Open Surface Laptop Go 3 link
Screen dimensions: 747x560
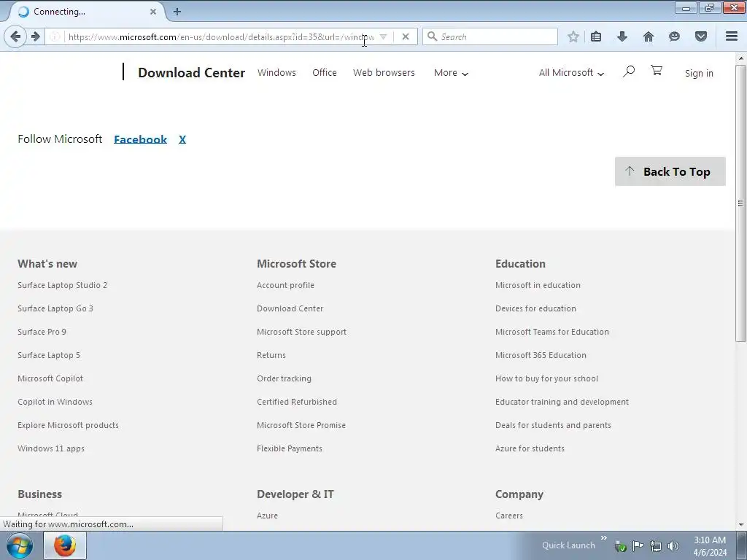click(55, 308)
